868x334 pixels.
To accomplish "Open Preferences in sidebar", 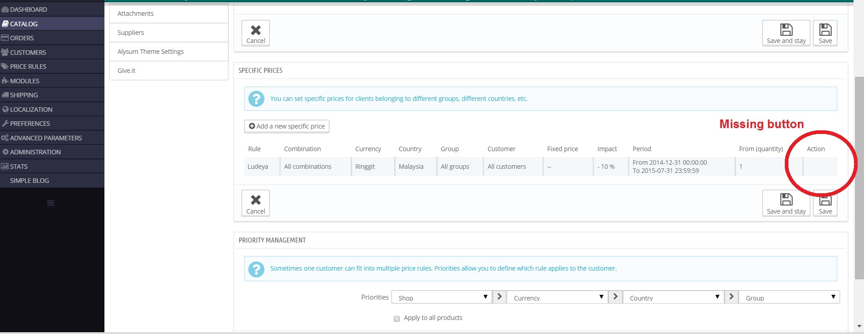I will pyautogui.click(x=52, y=124).
